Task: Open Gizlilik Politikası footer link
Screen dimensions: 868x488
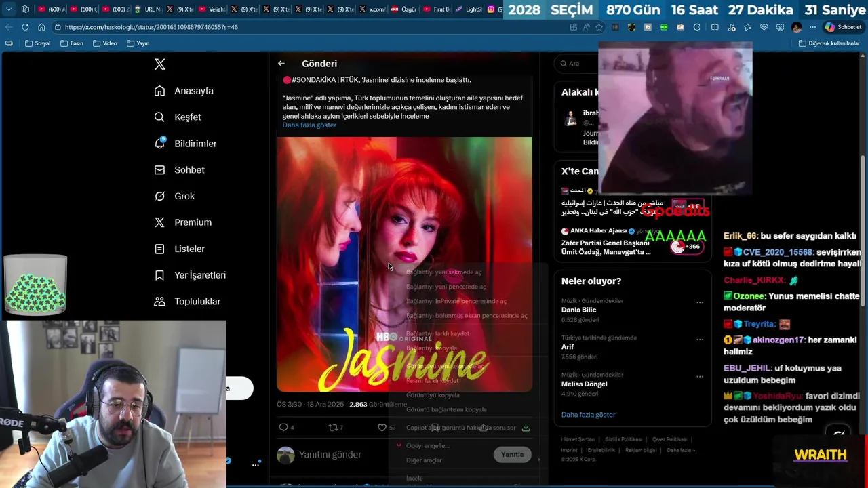Action: 623,439
